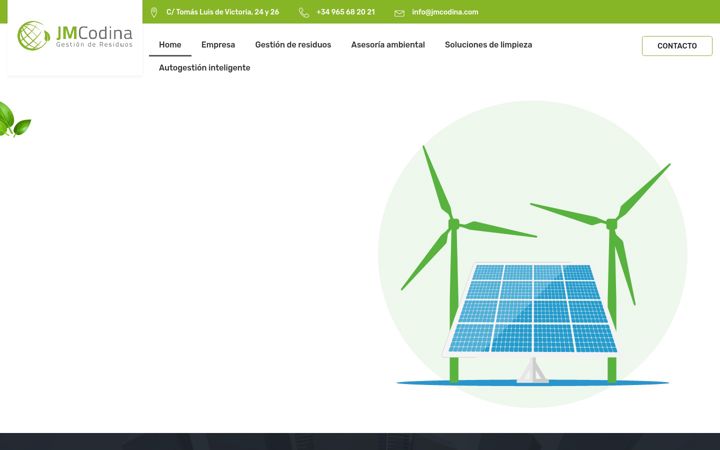The height and width of the screenshot is (450, 720).
Task: Open Soluciones de limpieza menu
Action: click(488, 45)
